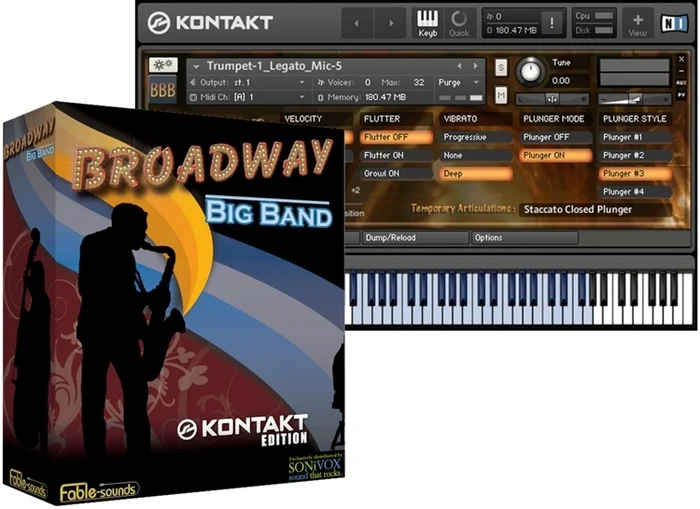Open the Output st.1 dropdown
This screenshot has height=509, width=700.
coord(302,83)
